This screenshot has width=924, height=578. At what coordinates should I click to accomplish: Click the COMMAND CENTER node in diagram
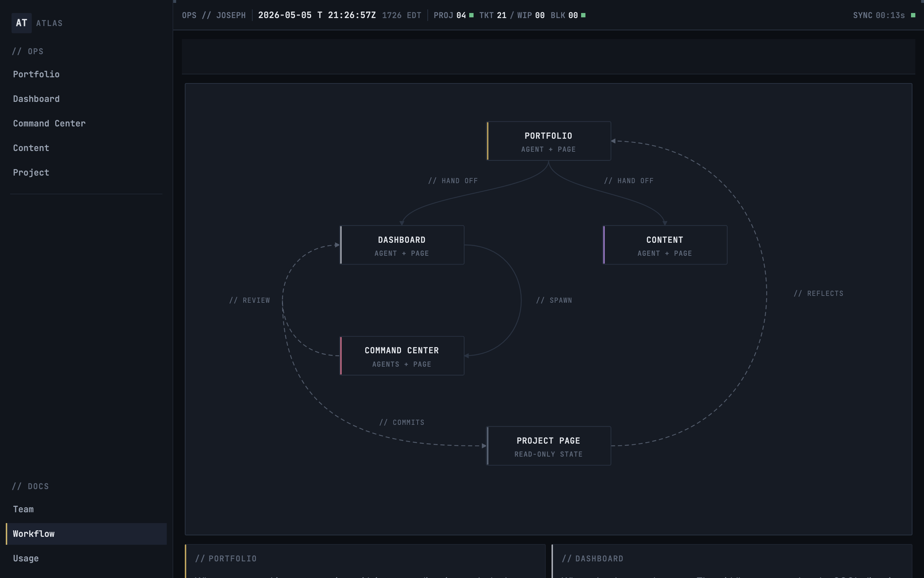402,356
